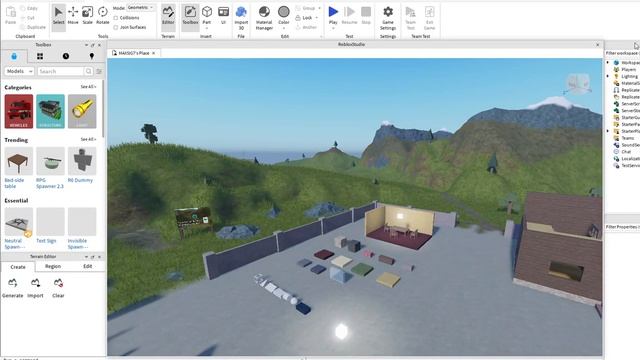Generate terrain in Terrain Editor
640x360 pixels.
pos(13,288)
